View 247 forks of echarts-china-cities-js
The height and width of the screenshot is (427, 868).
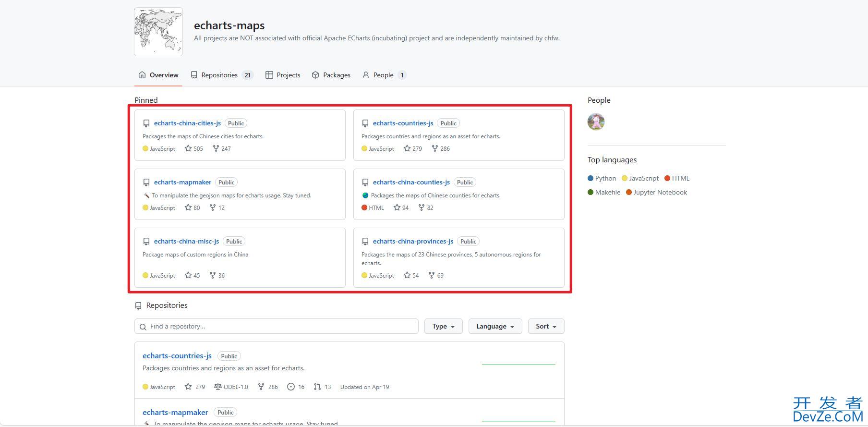coord(222,148)
